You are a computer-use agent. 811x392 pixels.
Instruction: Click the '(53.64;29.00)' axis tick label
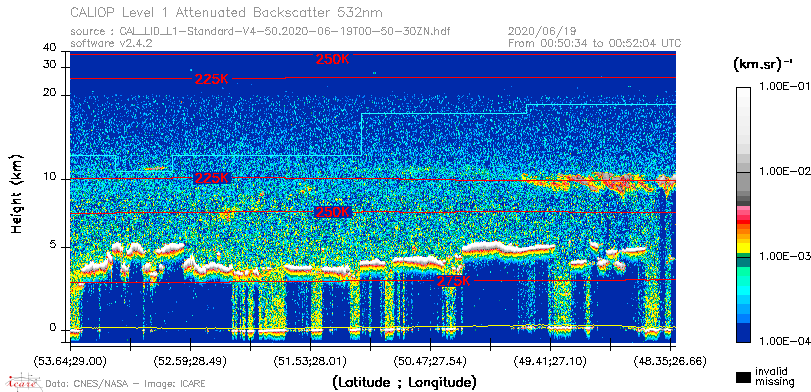[71, 360]
